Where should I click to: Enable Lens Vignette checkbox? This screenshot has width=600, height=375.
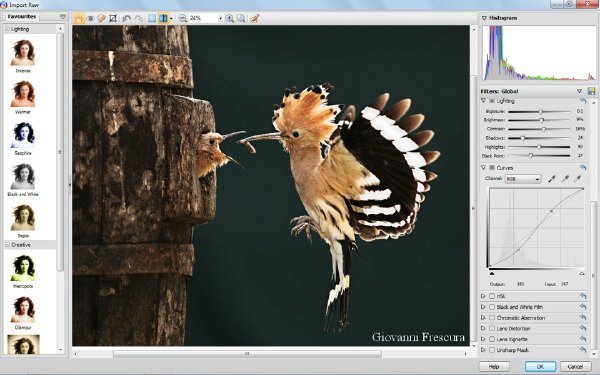[x=492, y=339]
